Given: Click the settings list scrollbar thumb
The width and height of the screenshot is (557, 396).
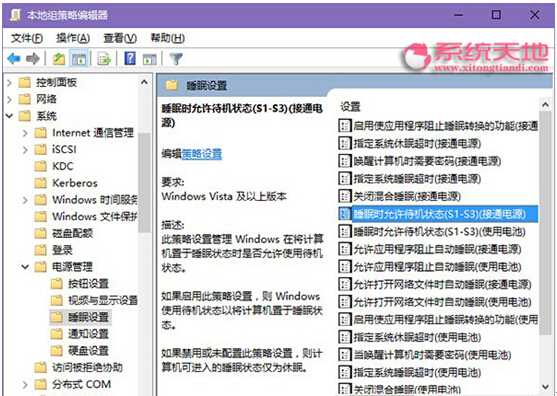Looking at the screenshot, I should [545, 223].
